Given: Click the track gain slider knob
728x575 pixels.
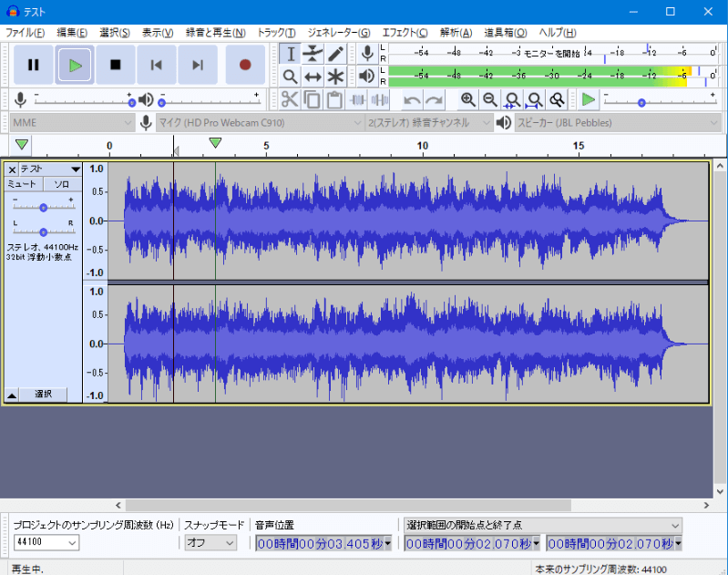Looking at the screenshot, I should (43, 207).
